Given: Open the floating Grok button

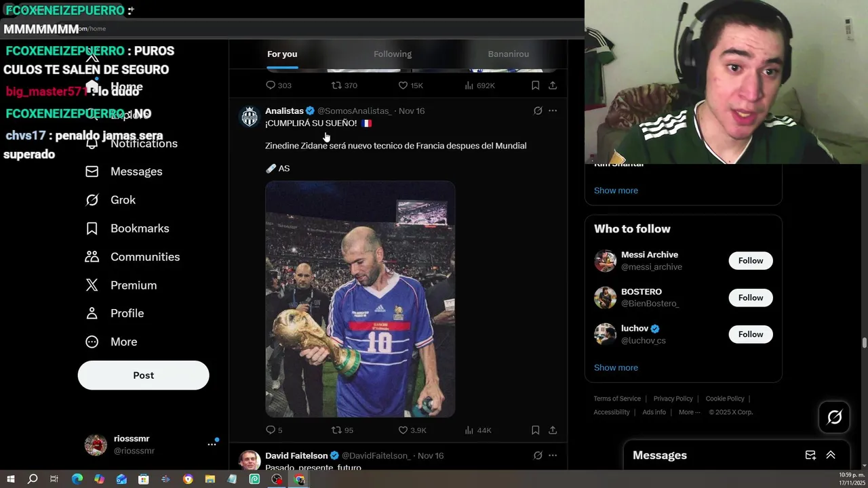Looking at the screenshot, I should pyautogui.click(x=834, y=417).
